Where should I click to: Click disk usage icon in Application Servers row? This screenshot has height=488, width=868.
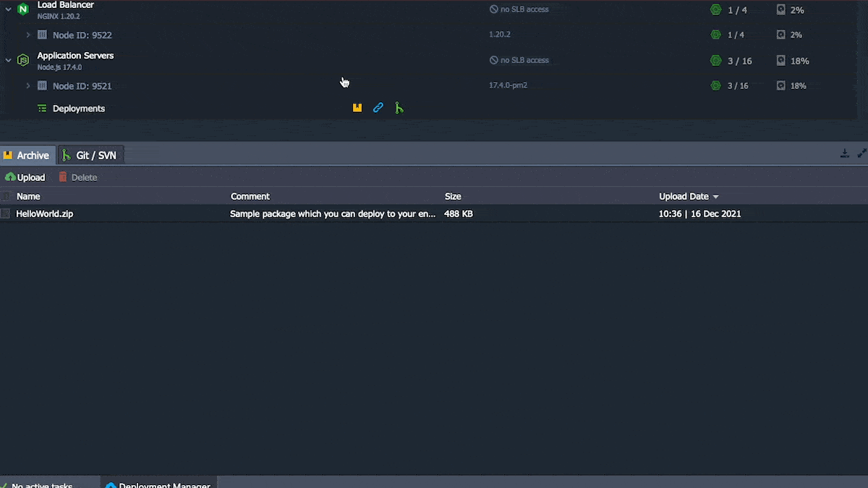click(x=780, y=61)
